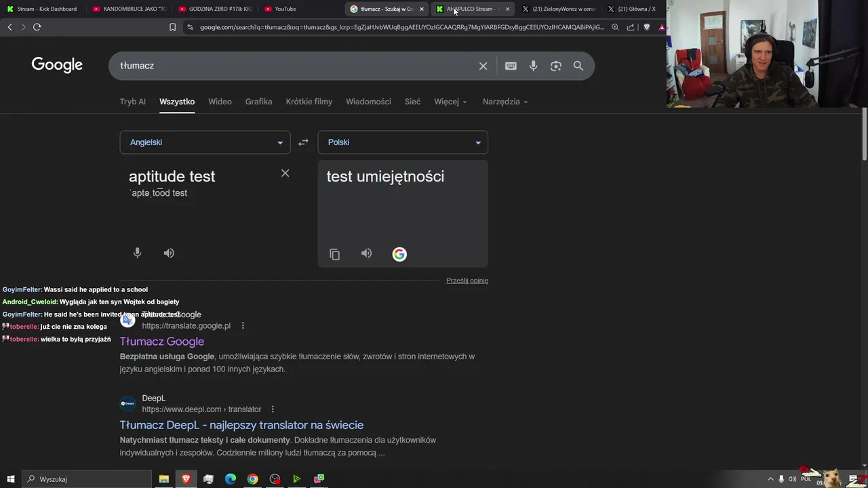Switch to Krótkie filmy results
The height and width of the screenshot is (488, 868).
click(309, 102)
